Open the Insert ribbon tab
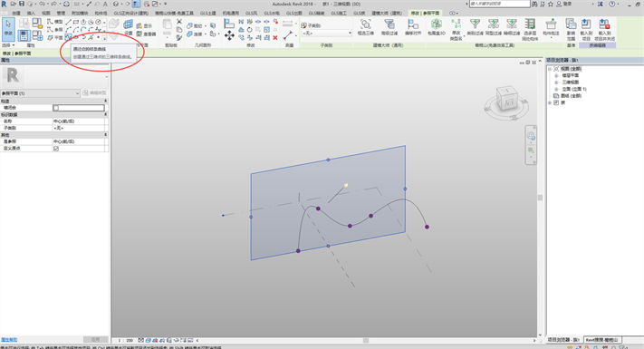 31,14
